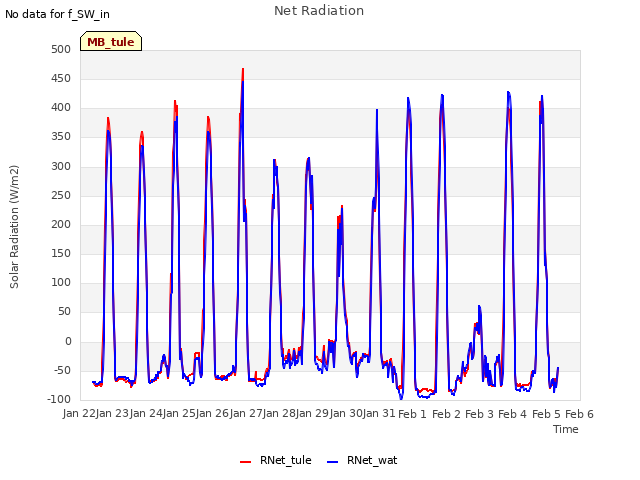Click the Feb 4 x-axis tick label
Screen dimensions: 640x480
[513, 414]
